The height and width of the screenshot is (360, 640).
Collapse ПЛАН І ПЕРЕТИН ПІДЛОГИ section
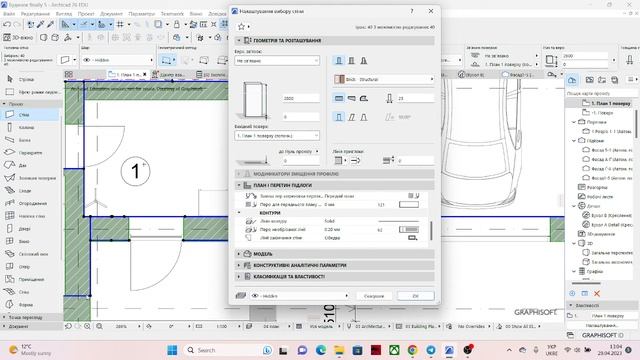tap(335, 185)
